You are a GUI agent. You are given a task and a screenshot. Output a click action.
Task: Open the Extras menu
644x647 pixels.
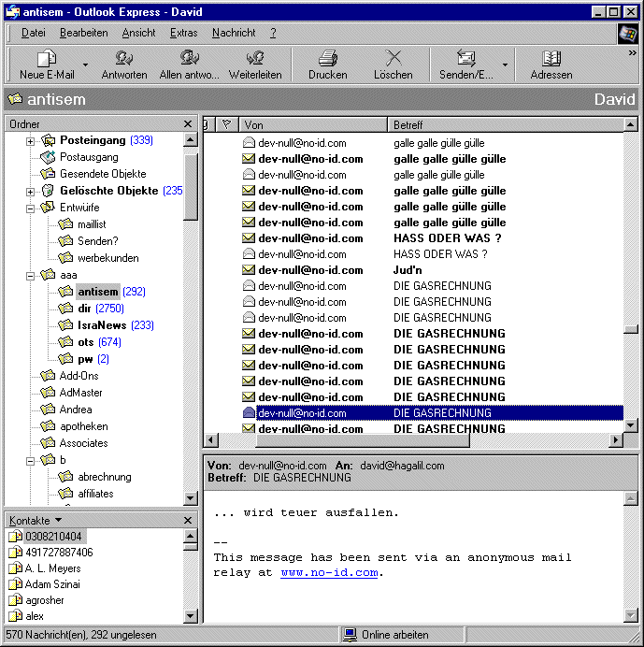coord(183,33)
